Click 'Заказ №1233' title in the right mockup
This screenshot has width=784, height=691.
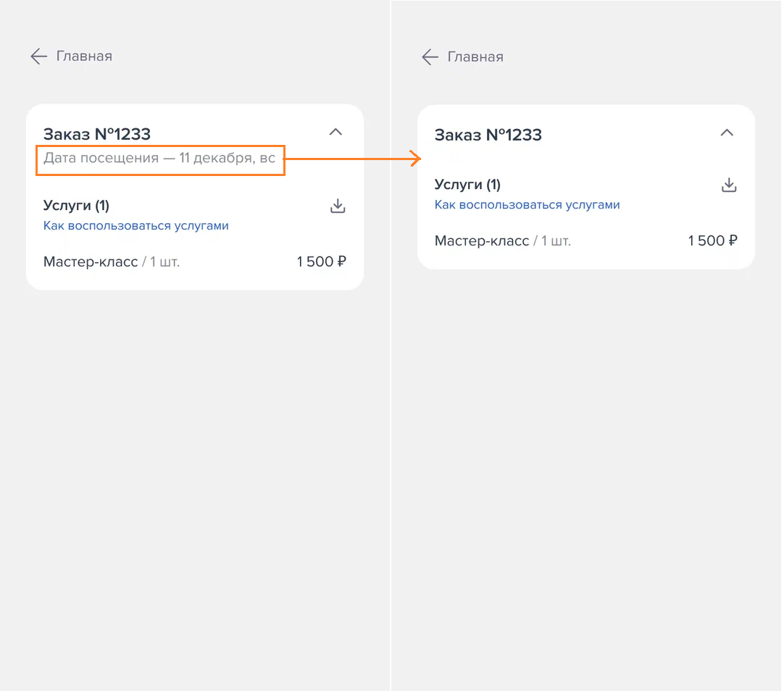(x=488, y=135)
